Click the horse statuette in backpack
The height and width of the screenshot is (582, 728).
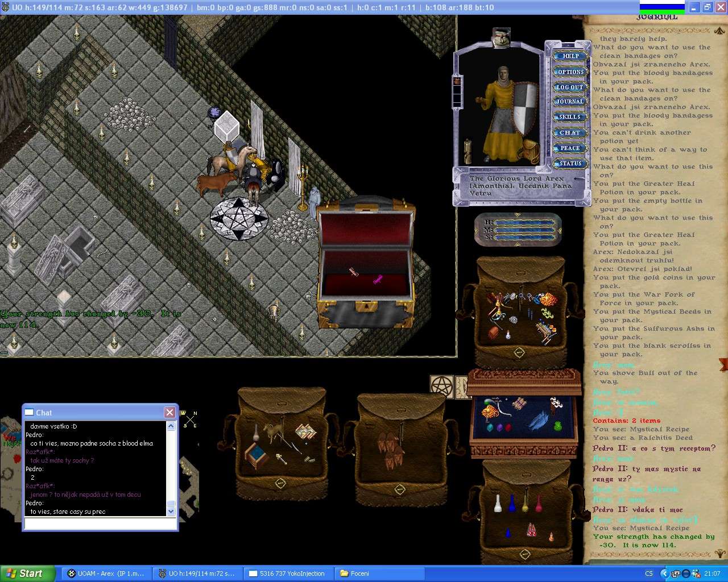coord(275,433)
